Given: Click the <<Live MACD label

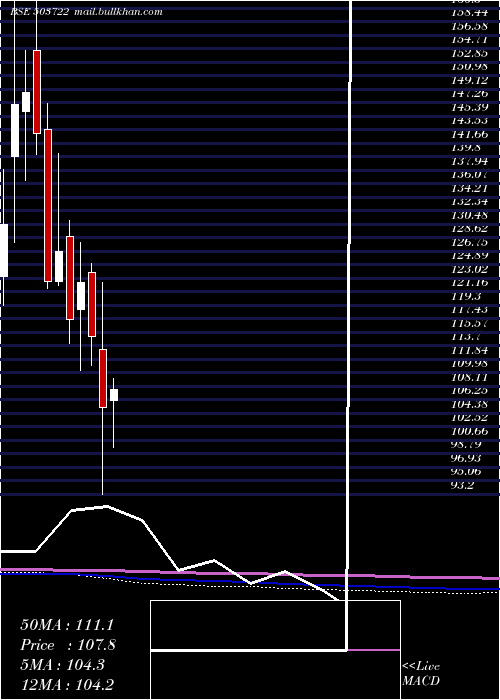Looking at the screenshot, I should [421, 674].
